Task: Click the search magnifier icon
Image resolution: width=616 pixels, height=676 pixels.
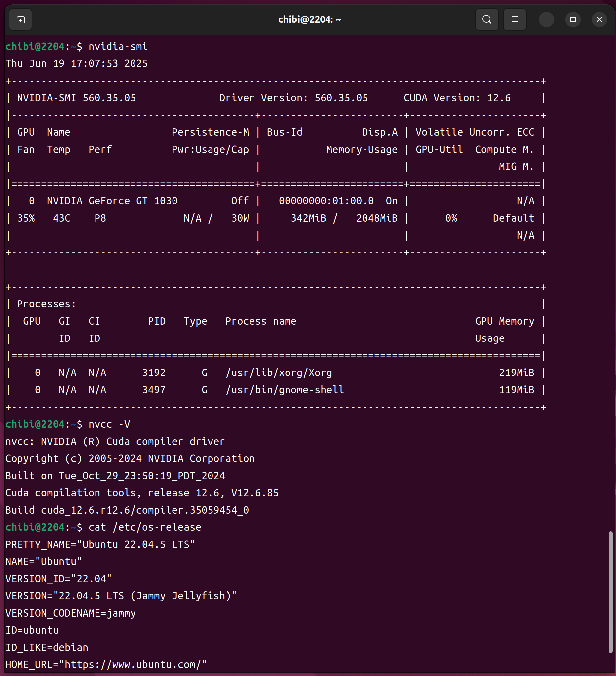Action: tap(486, 20)
